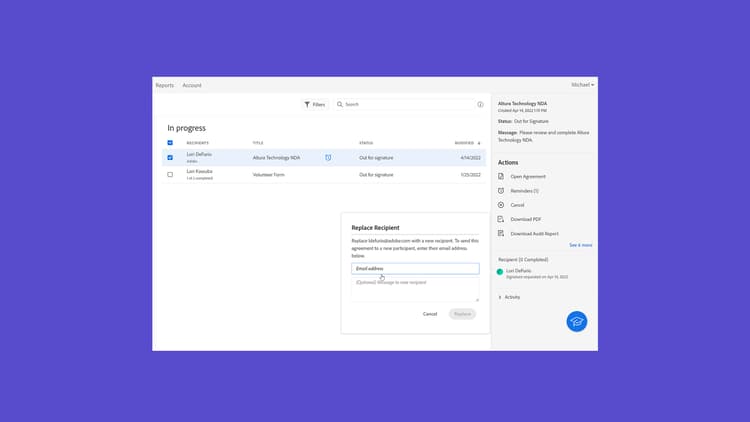Open the Reports menu
750x422 pixels.
click(165, 85)
